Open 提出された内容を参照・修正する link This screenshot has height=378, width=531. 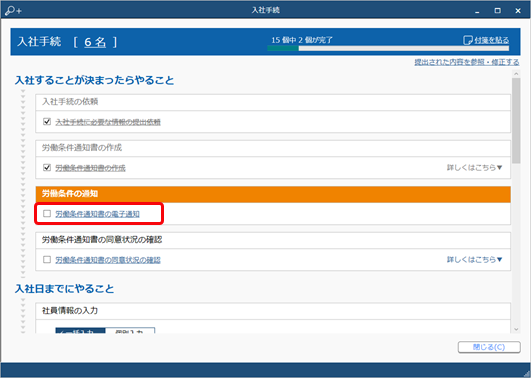(467, 62)
